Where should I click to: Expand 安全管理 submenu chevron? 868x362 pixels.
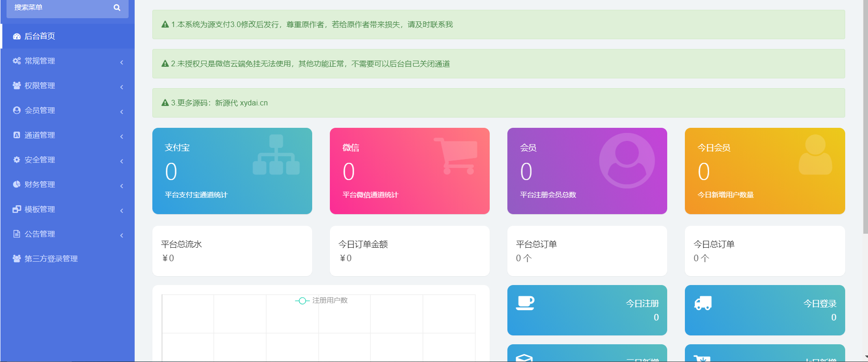point(122,161)
